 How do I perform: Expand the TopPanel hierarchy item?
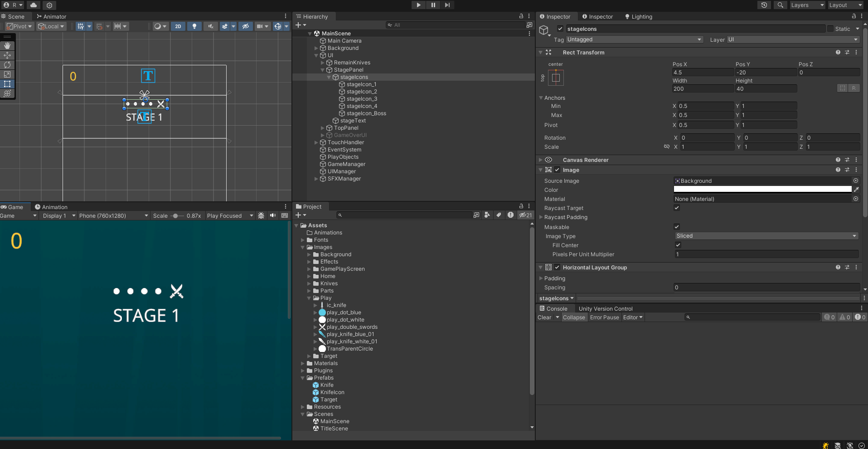[323, 128]
